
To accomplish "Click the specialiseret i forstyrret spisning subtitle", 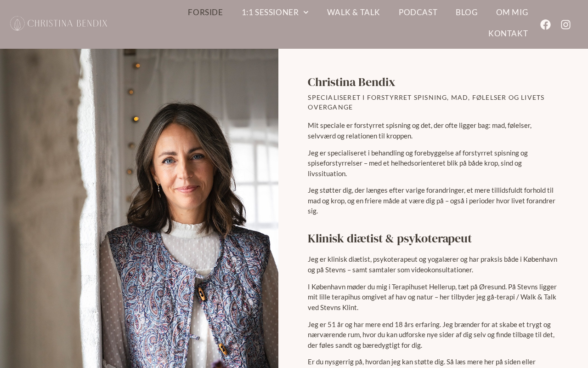I will click(x=426, y=102).
